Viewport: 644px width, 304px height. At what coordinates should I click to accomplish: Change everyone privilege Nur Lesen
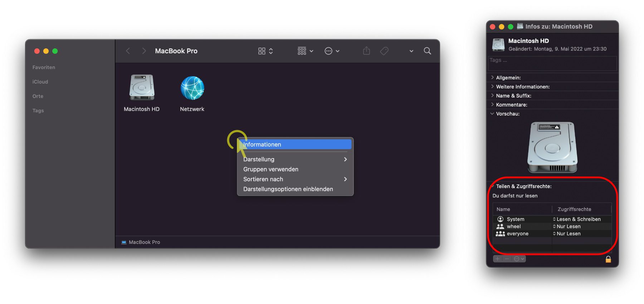click(x=567, y=234)
